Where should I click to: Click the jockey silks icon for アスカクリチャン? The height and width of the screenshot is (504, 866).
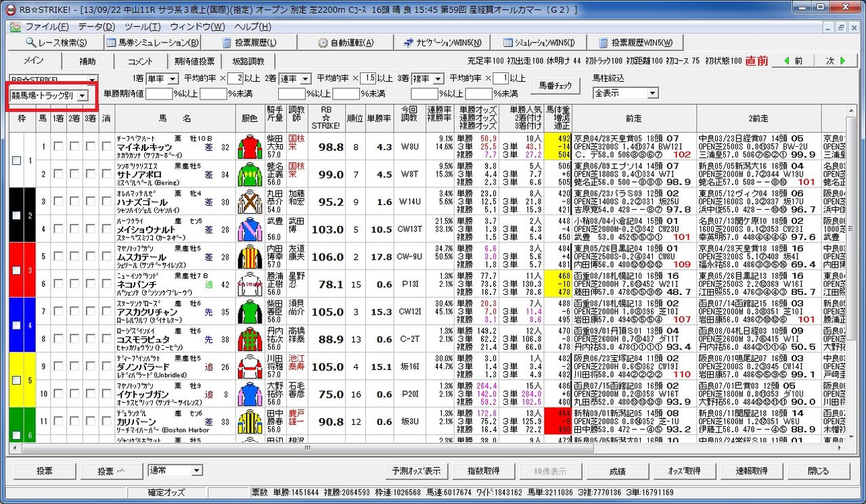(x=250, y=311)
